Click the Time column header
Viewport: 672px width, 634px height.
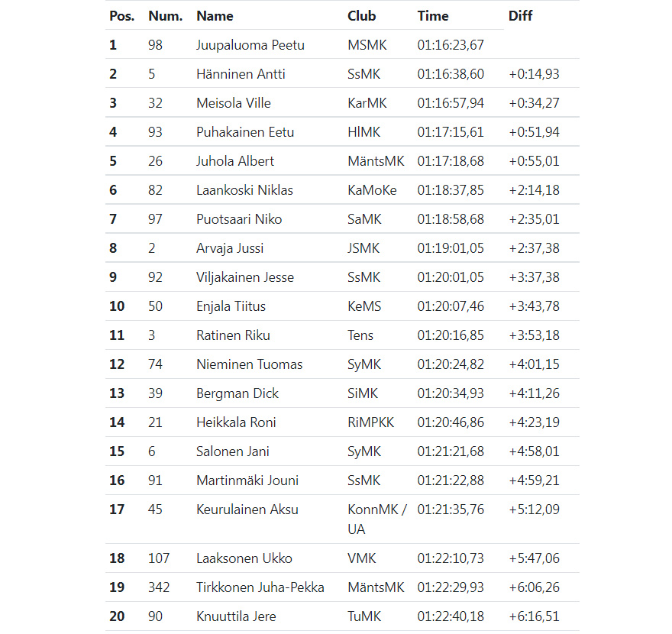tap(433, 16)
